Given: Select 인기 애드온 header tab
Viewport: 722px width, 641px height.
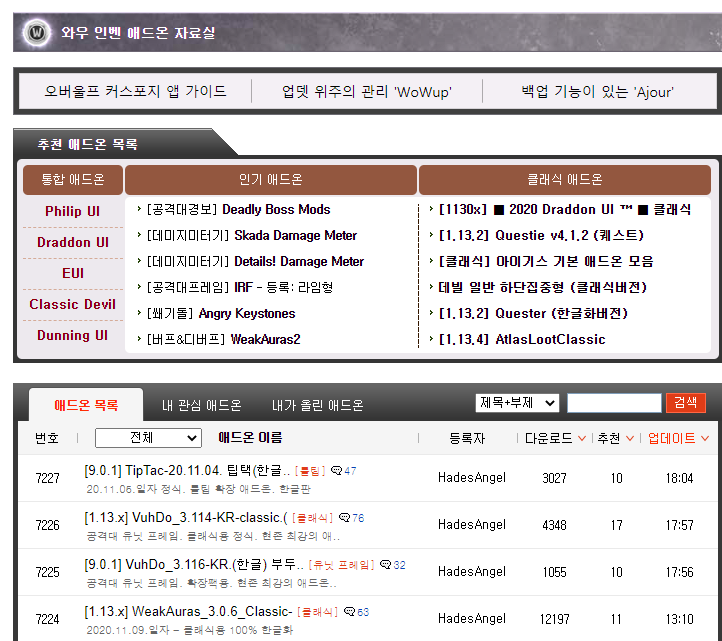Looking at the screenshot, I should coord(271,180).
